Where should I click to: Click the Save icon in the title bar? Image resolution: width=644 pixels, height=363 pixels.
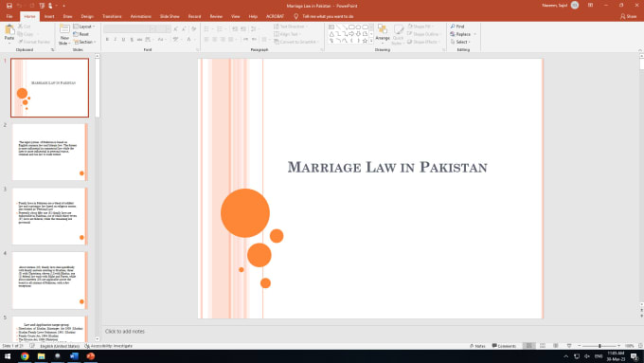coord(9,6)
